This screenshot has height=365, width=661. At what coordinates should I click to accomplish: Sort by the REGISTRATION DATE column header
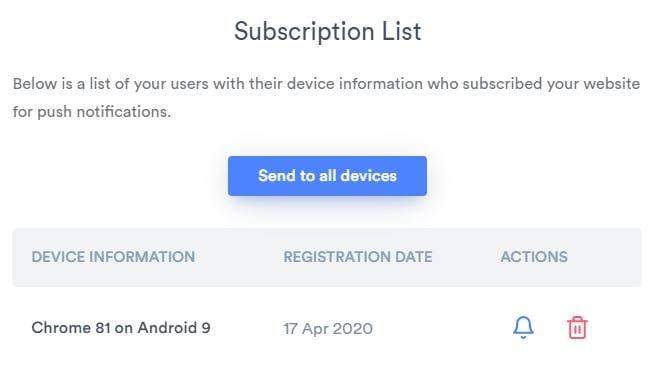coord(358,257)
